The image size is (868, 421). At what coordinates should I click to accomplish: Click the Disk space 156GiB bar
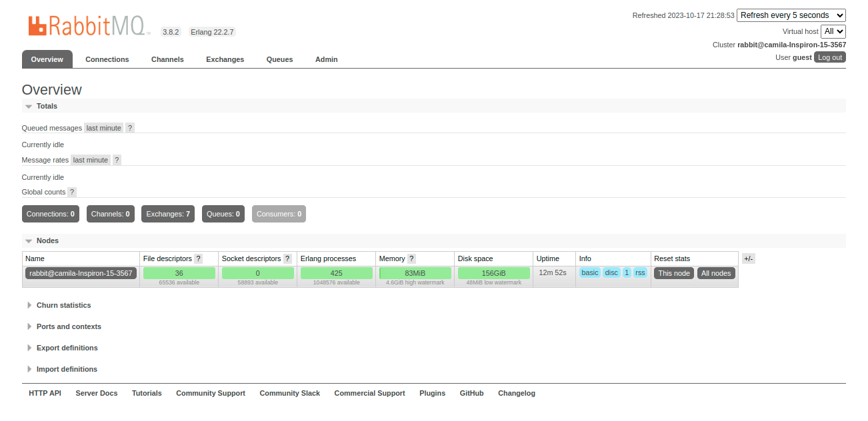pos(494,273)
